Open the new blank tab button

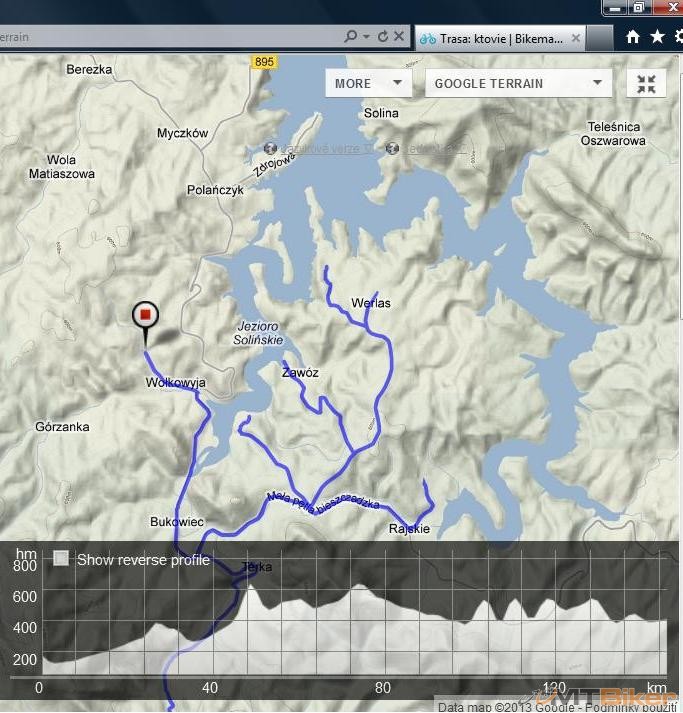coord(600,38)
